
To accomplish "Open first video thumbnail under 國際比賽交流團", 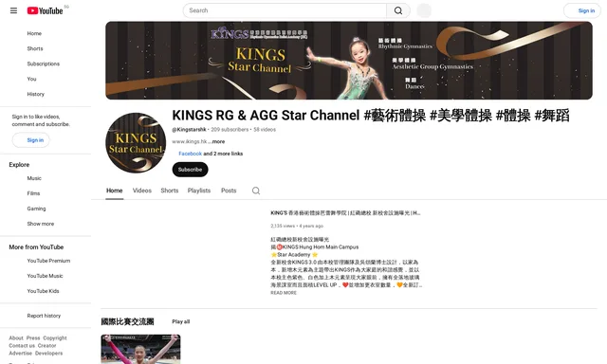I will click(140, 349).
